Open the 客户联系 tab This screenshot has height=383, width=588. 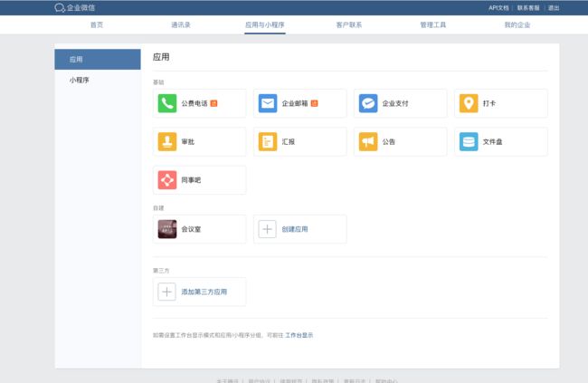point(349,24)
